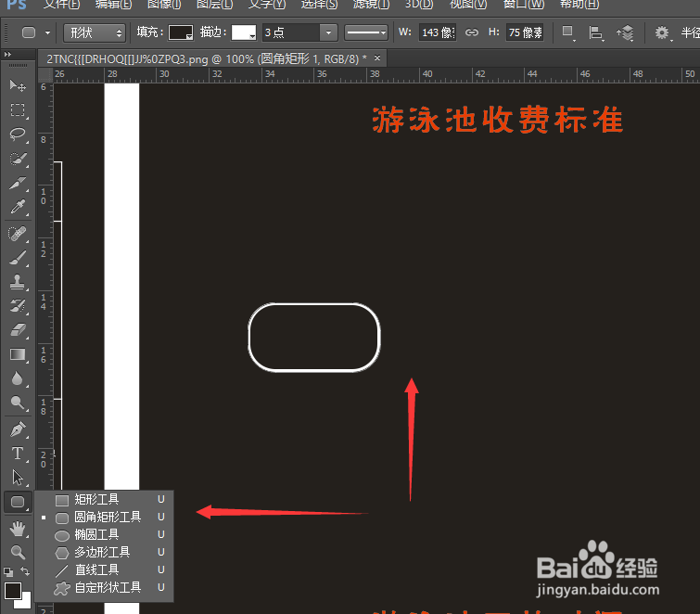The width and height of the screenshot is (700, 614).
Task: Edit the H height field
Action: click(x=525, y=32)
